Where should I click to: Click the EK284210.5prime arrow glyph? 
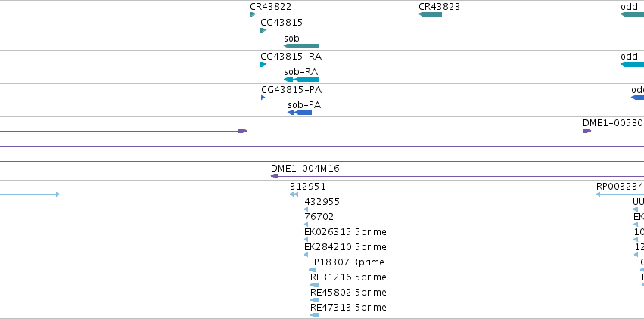click(x=306, y=255)
